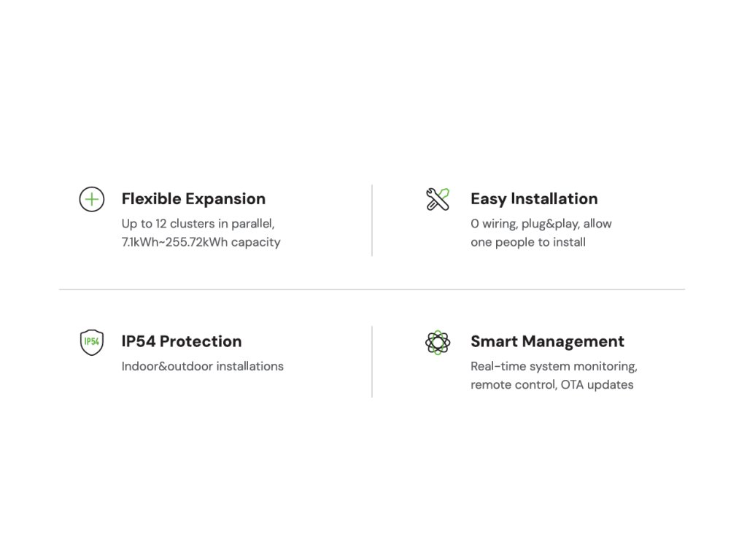
Task: Click the green plus circle icon
Action: (x=91, y=199)
